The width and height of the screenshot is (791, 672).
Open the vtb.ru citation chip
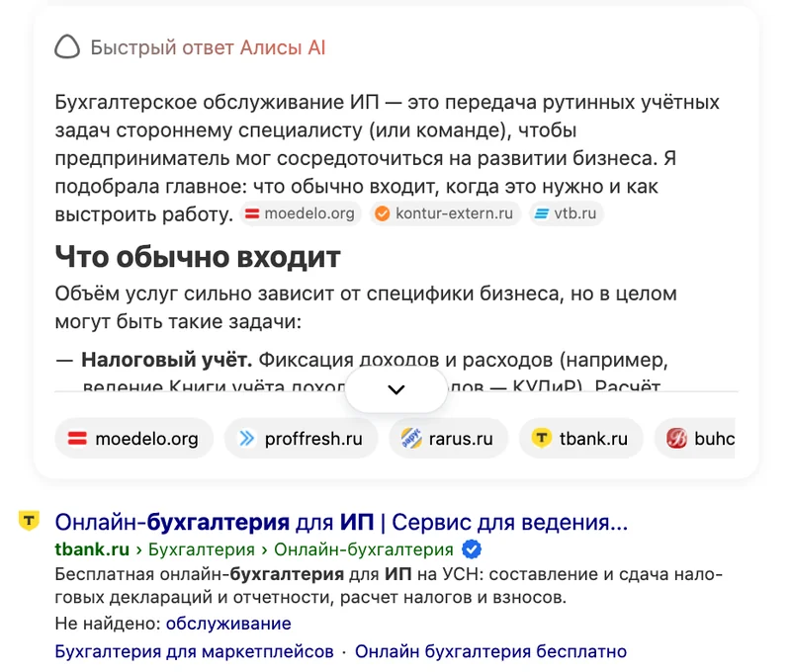(566, 213)
